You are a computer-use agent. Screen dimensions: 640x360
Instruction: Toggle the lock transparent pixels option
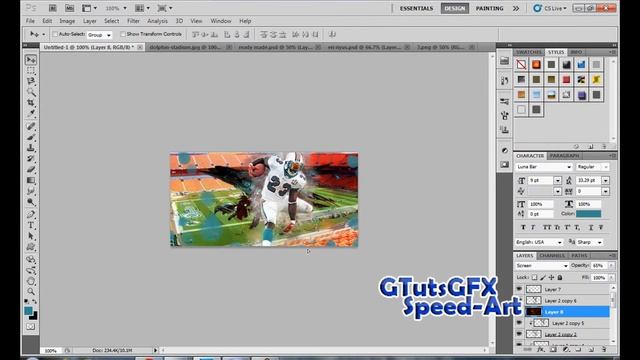(534, 278)
